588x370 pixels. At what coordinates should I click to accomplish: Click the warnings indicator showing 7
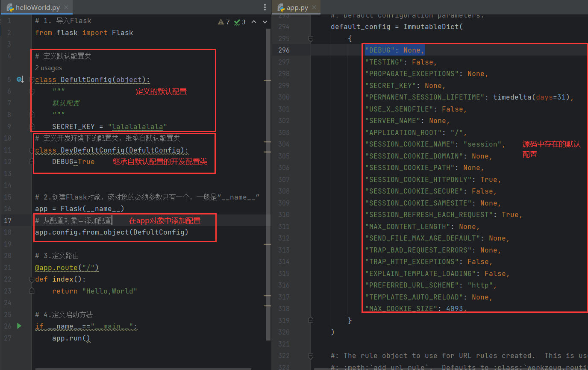tap(223, 22)
